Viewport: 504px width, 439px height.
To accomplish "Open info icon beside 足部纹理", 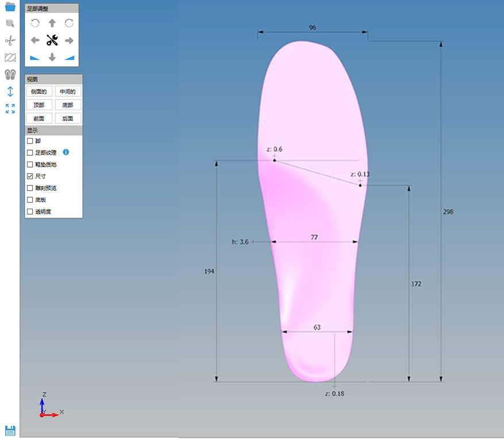I will click(66, 152).
